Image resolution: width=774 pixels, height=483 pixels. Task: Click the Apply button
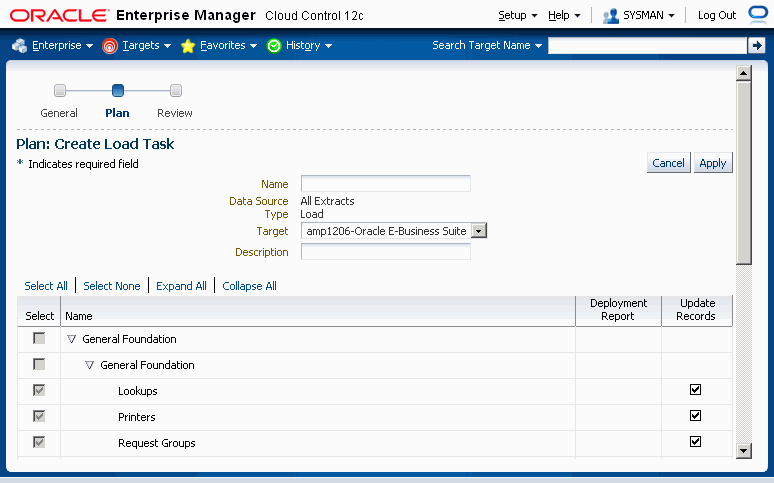click(713, 163)
